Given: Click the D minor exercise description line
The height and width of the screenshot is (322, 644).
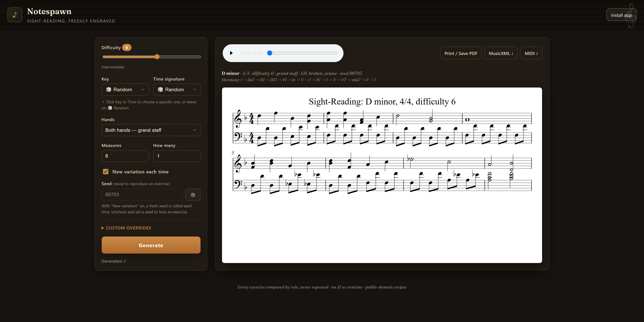Looking at the screenshot, I should point(292,73).
